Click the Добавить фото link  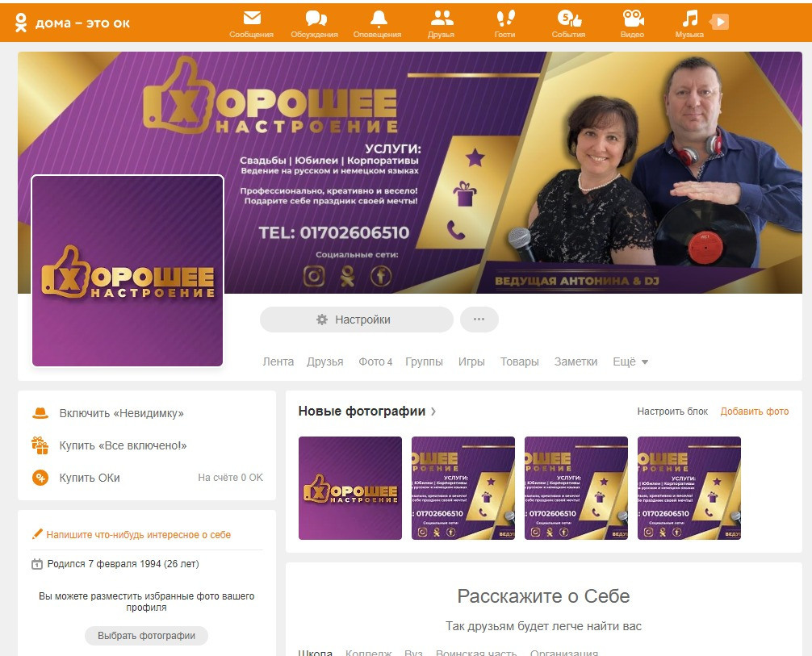click(x=755, y=412)
